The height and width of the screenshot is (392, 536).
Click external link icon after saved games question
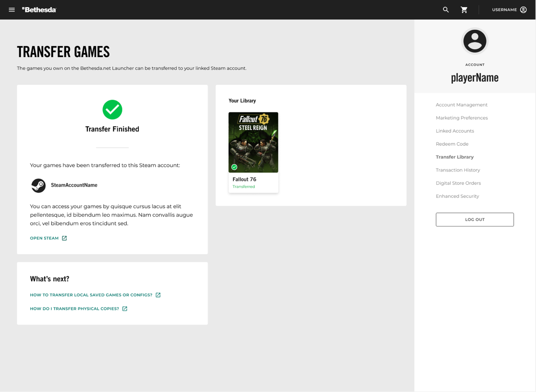click(158, 295)
